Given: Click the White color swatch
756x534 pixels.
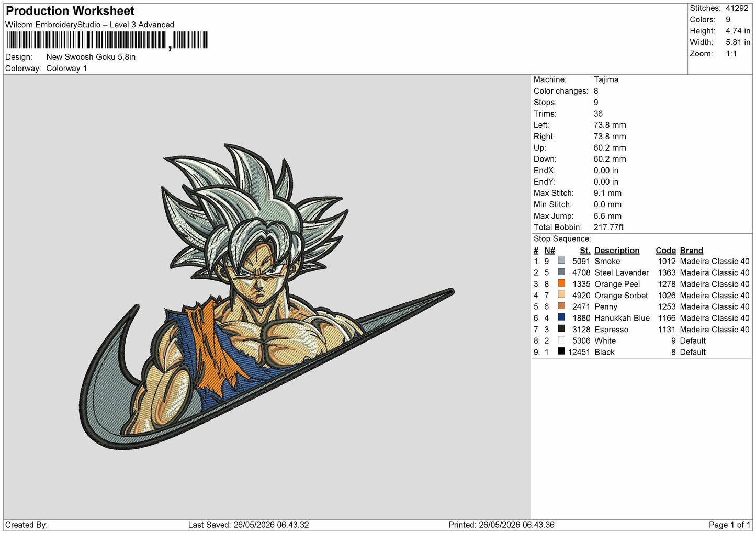Looking at the screenshot, I should pos(561,340).
